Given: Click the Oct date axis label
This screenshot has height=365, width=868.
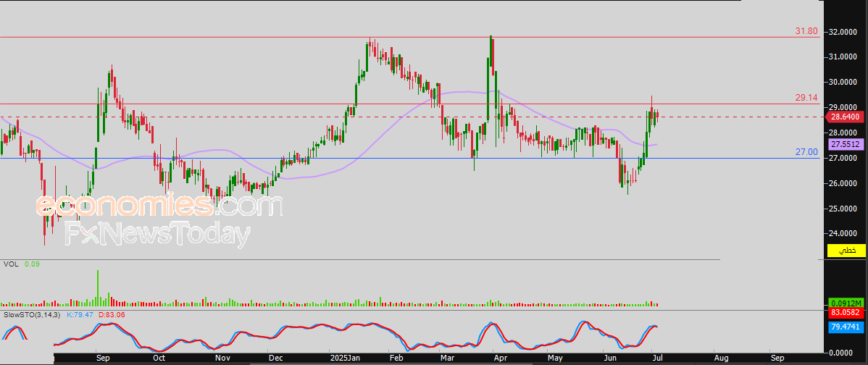Looking at the screenshot, I should click(159, 358).
